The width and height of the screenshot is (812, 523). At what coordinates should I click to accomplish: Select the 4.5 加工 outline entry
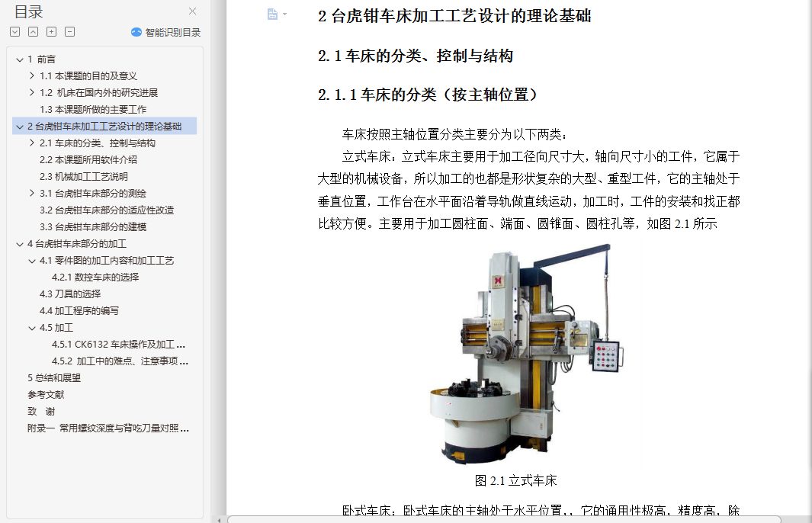(56, 328)
